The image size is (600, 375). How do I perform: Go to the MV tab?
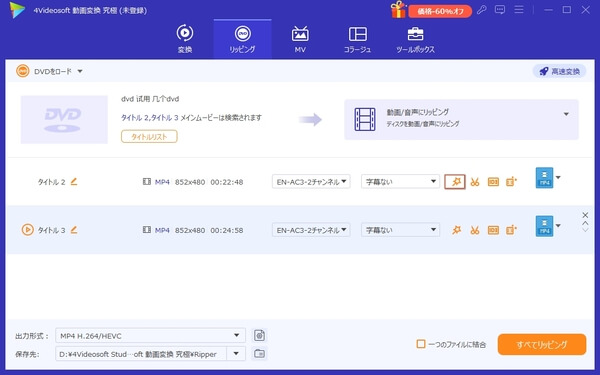300,39
